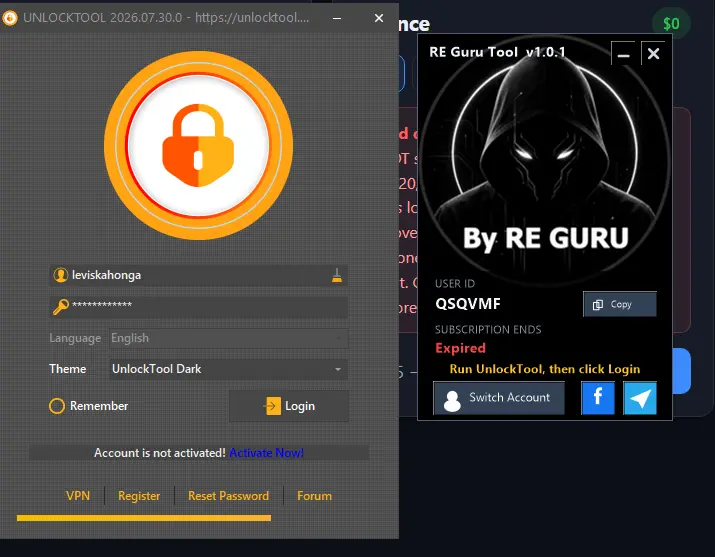Click the orange progress bar at bottom

point(144,518)
